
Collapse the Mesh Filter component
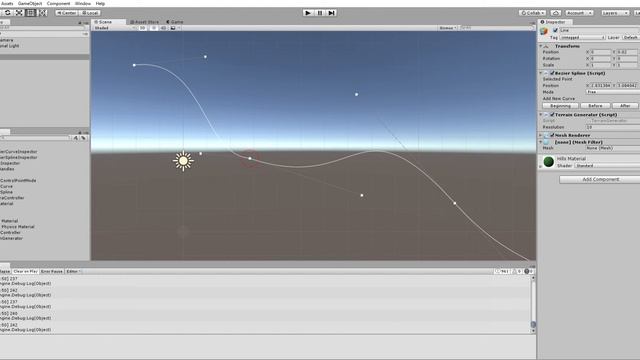[x=541, y=142]
